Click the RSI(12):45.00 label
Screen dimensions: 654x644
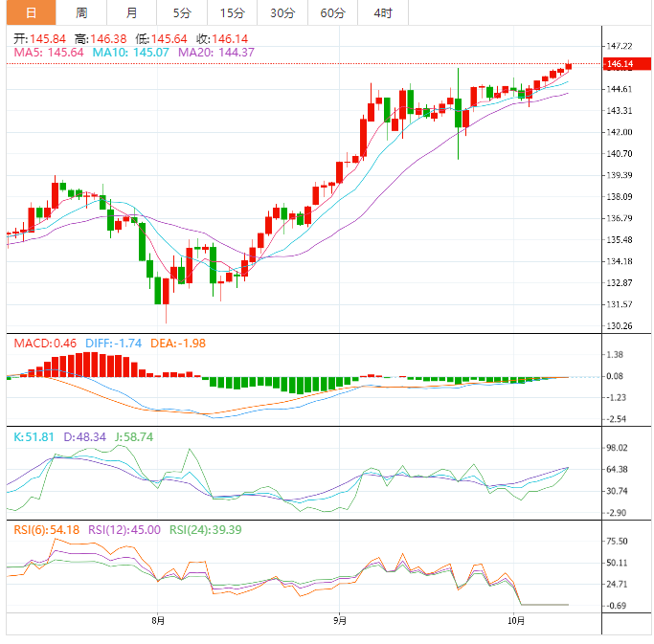124,530
